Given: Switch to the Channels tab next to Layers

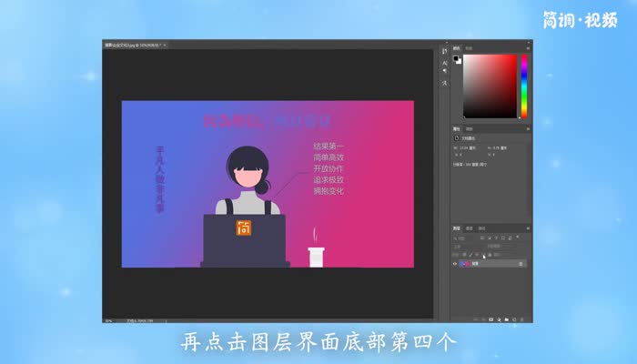Looking at the screenshot, I should pyautogui.click(x=470, y=227).
